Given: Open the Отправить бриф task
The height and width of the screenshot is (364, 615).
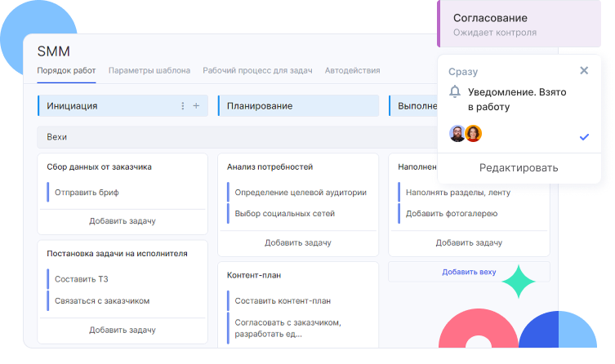Looking at the screenshot, I should coord(82,193).
